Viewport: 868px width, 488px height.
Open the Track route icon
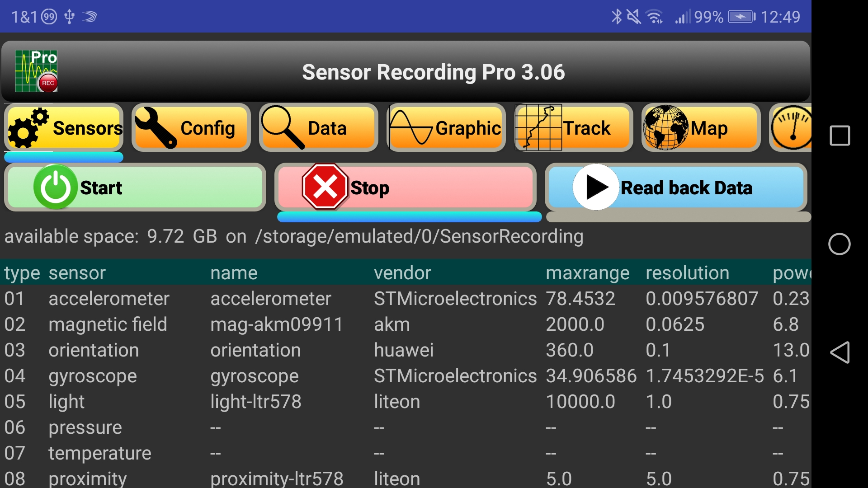click(x=538, y=128)
